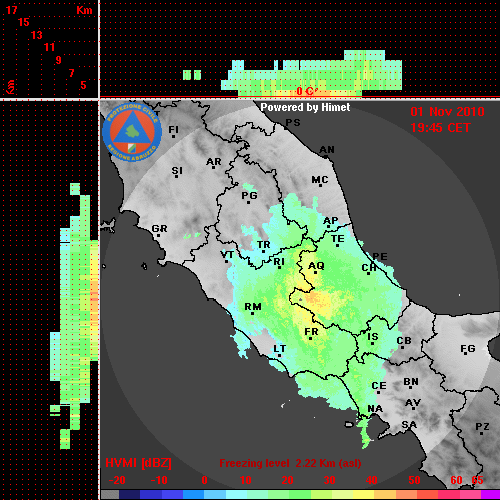The width and height of the screenshot is (500, 500).
Task: Click the SI city label
Action: [x=177, y=171]
